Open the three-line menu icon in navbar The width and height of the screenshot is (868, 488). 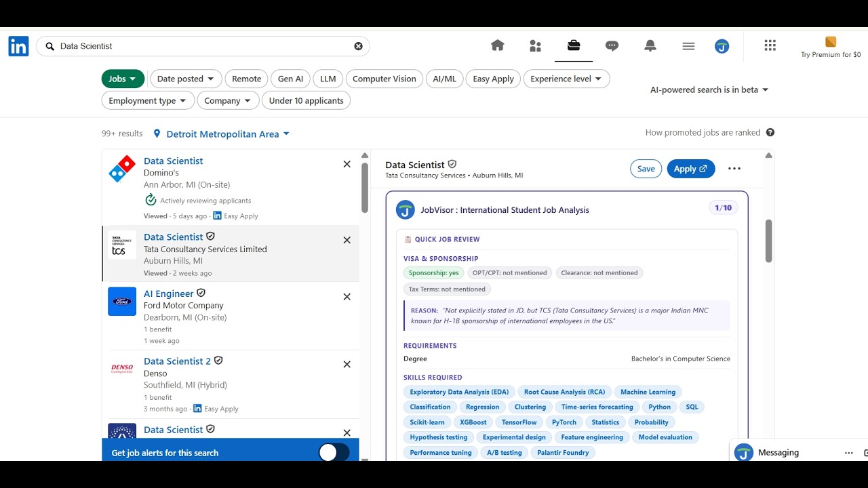click(688, 46)
